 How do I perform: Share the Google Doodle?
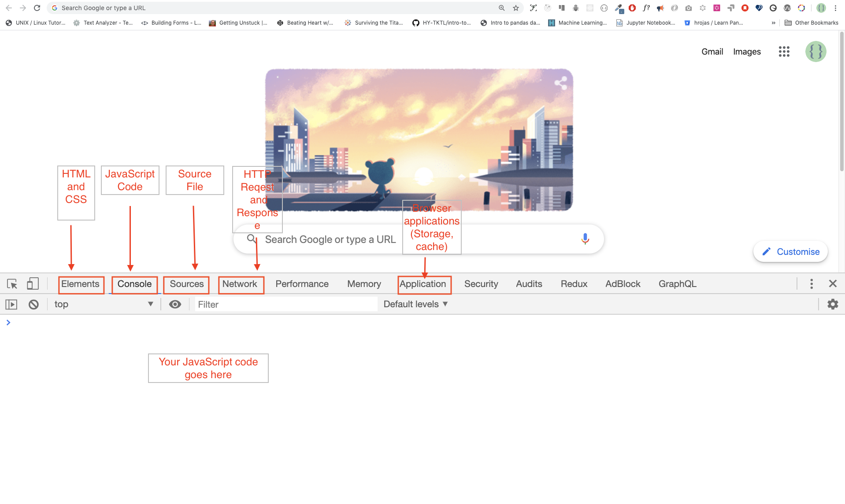pyautogui.click(x=561, y=83)
